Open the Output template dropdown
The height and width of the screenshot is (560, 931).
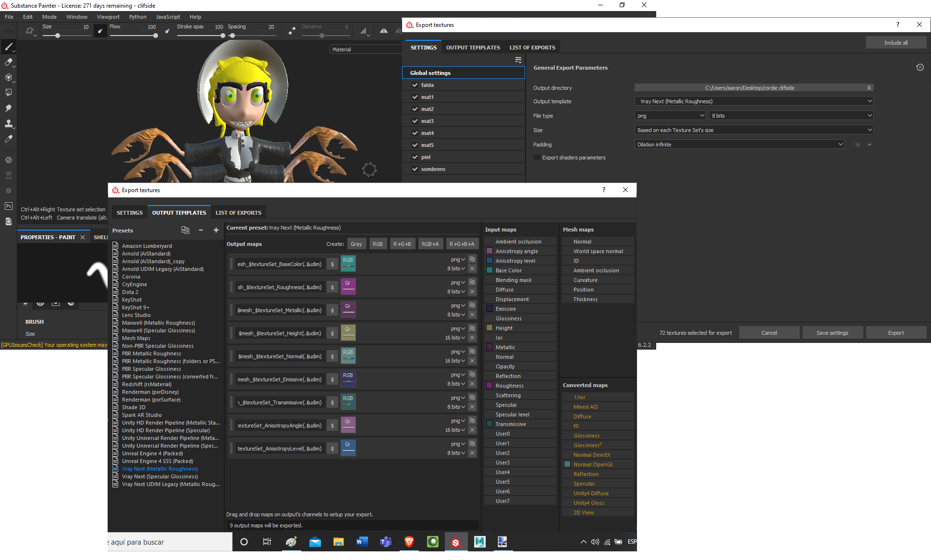(753, 101)
